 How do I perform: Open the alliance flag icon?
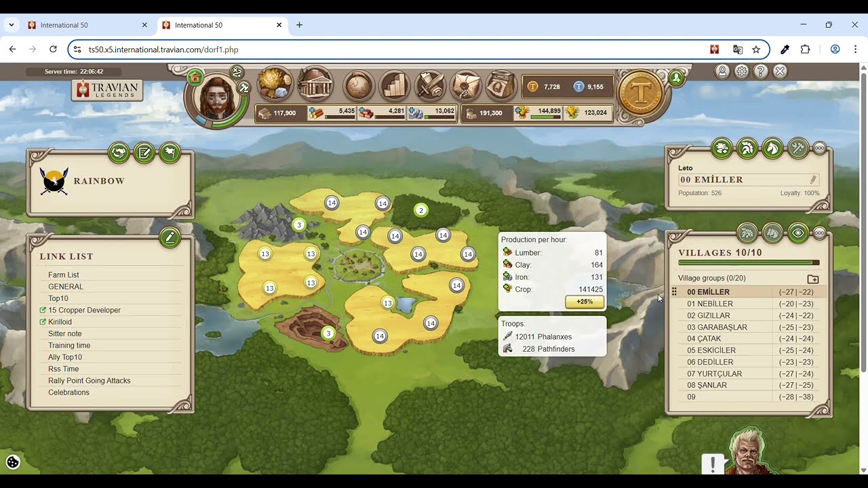pos(170,153)
